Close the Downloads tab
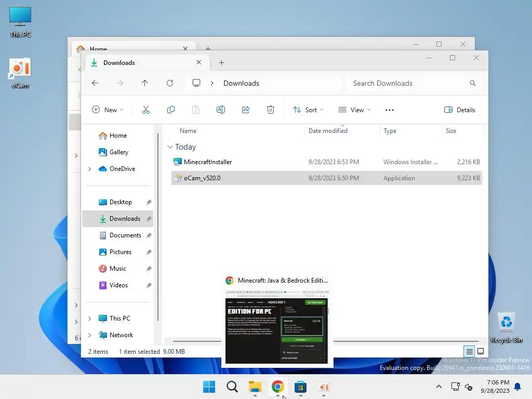 [x=199, y=62]
